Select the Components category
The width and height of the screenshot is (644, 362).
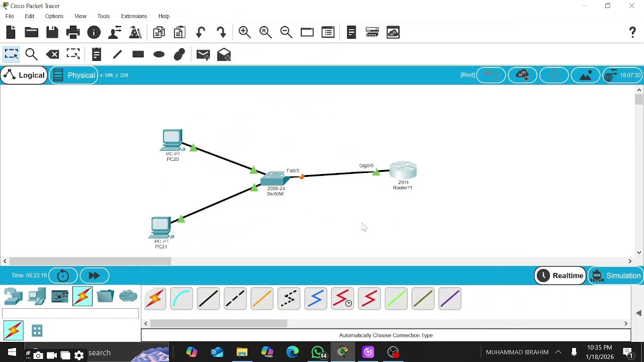click(x=60, y=296)
